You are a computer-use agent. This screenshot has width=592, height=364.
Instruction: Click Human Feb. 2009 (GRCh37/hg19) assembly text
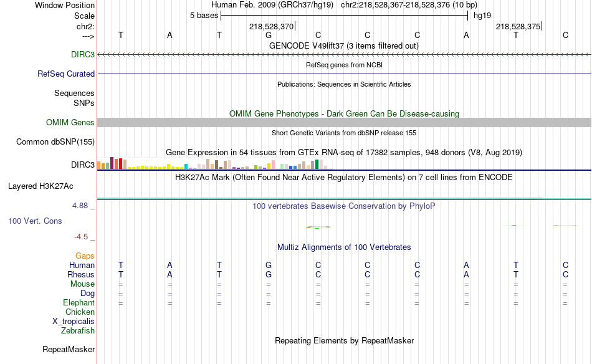pyautogui.click(x=272, y=5)
